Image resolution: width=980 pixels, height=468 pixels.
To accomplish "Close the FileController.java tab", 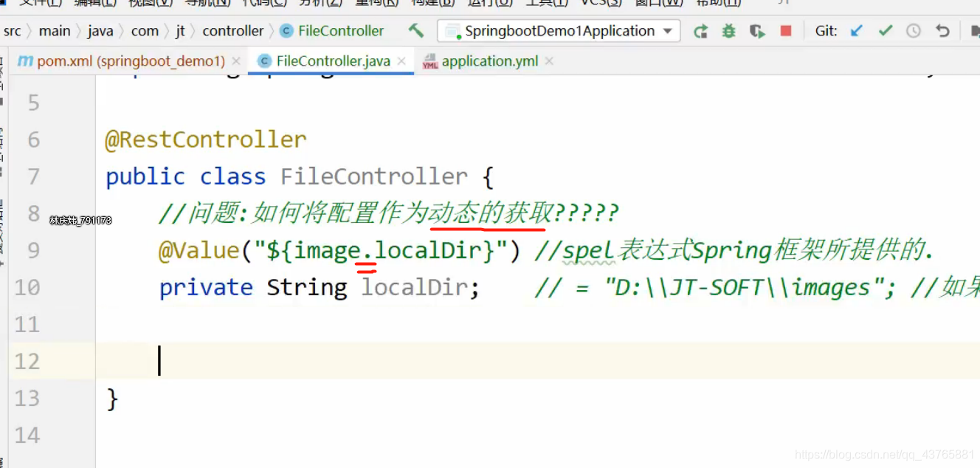I will (x=401, y=61).
